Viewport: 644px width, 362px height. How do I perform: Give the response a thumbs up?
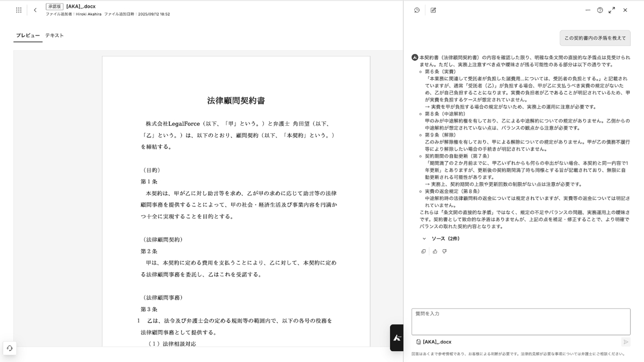[435, 251]
